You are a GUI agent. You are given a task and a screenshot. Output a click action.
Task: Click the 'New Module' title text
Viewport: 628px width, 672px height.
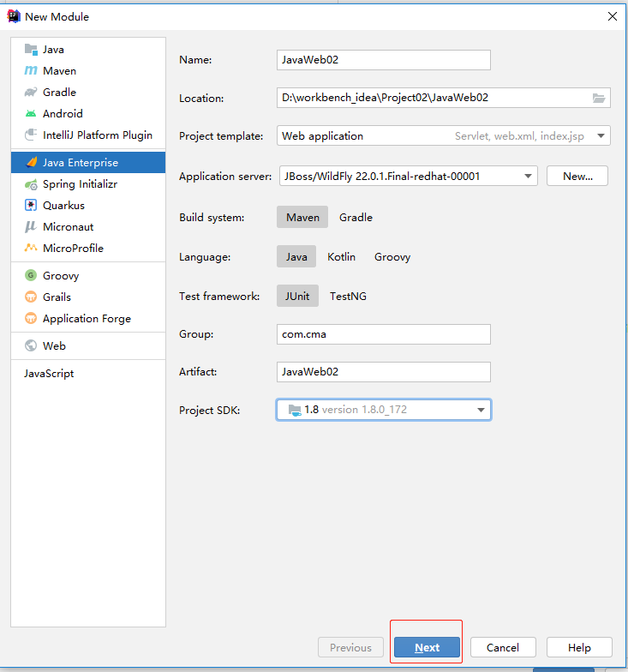click(x=57, y=17)
